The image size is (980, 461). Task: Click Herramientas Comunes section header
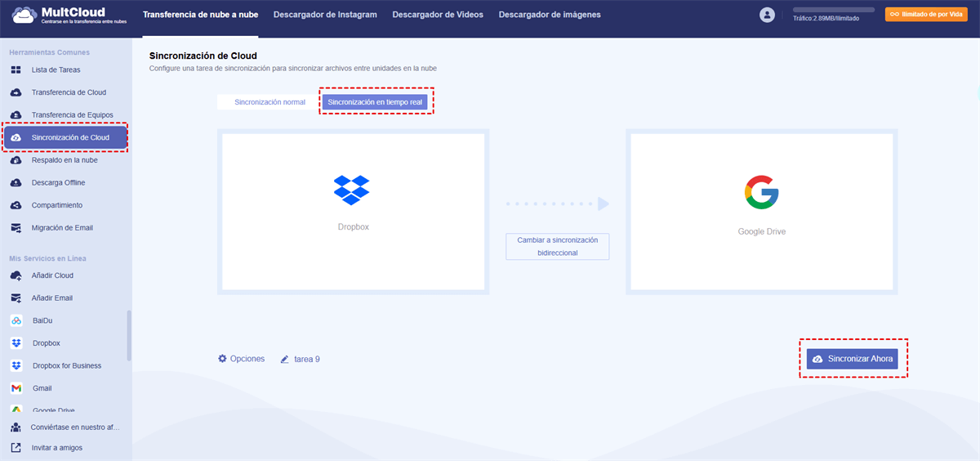pyautogui.click(x=50, y=52)
